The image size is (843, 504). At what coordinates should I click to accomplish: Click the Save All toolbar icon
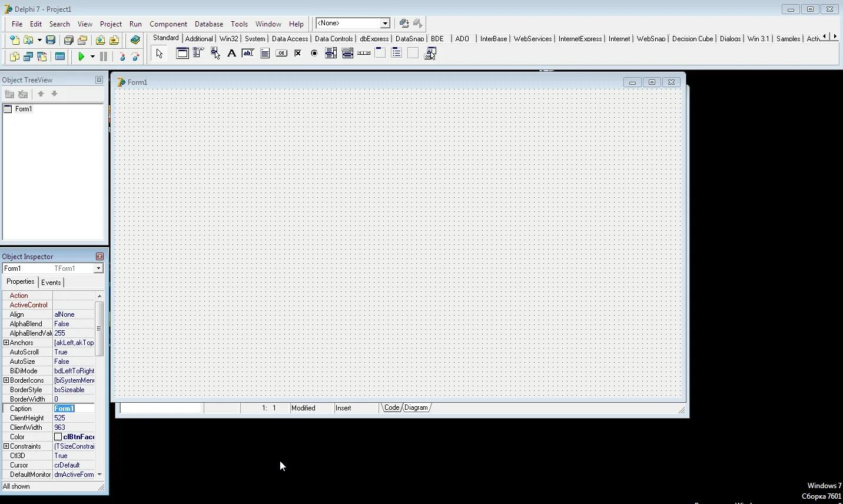point(68,40)
